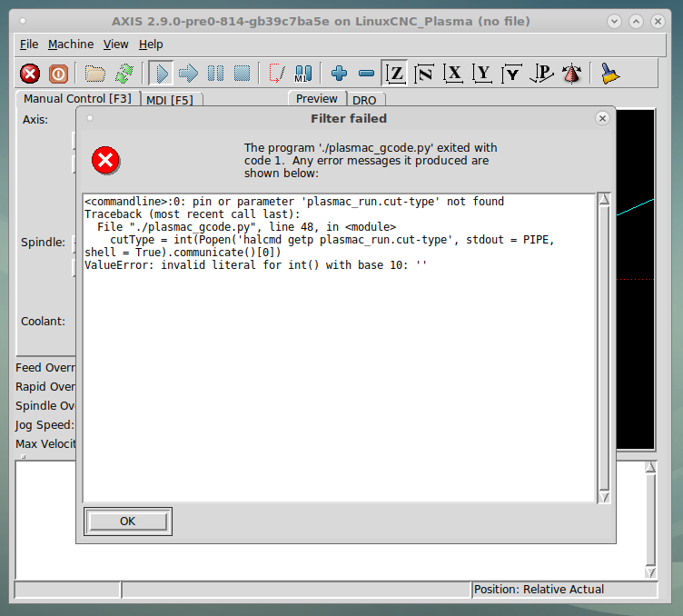
Task: Click the Coolant label
Action: click(43, 322)
